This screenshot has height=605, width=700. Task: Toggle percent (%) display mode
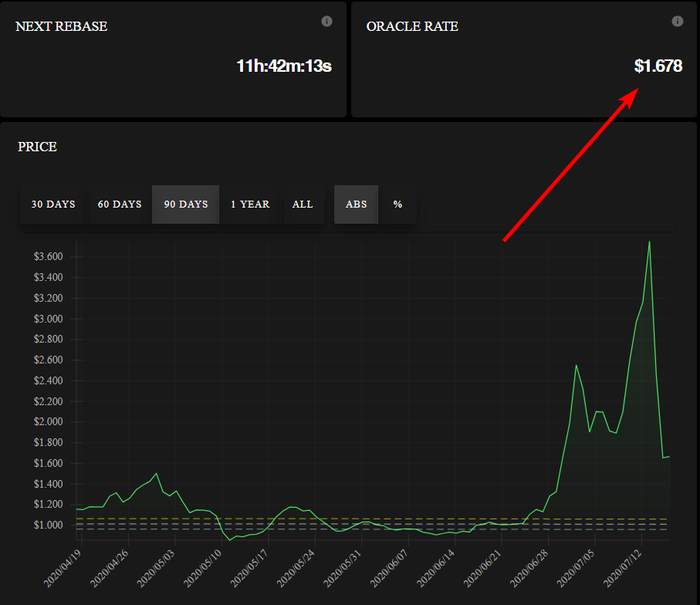pyautogui.click(x=397, y=204)
